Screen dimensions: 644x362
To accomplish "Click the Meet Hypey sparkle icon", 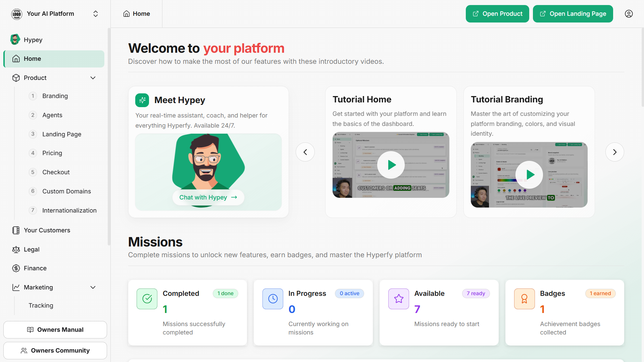I will tap(142, 100).
